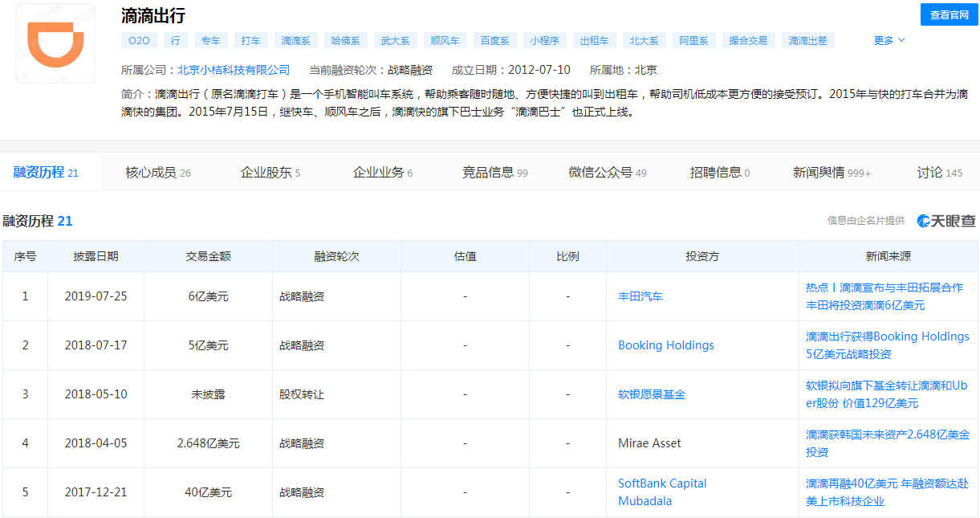Click the date cell 2019-07-25

[x=96, y=296]
